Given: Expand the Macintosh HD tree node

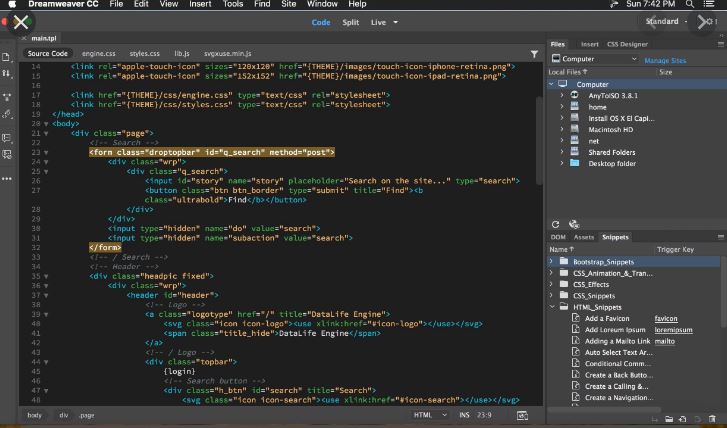Looking at the screenshot, I should tap(562, 129).
